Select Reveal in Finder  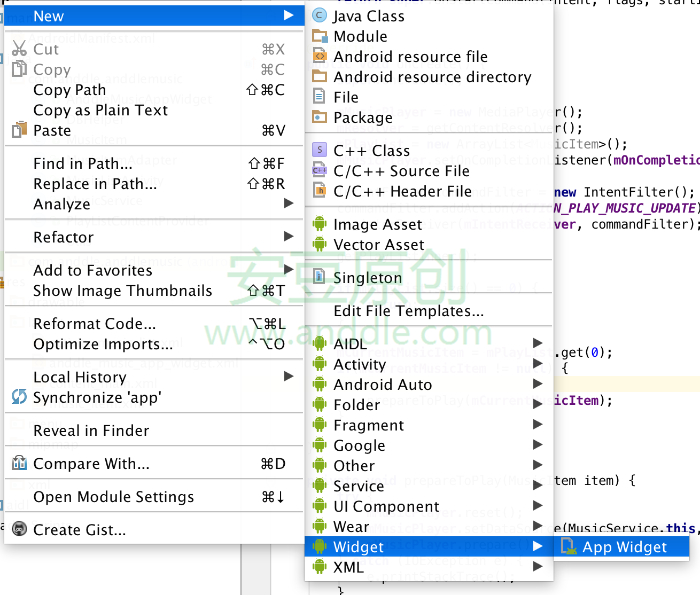click(154, 430)
